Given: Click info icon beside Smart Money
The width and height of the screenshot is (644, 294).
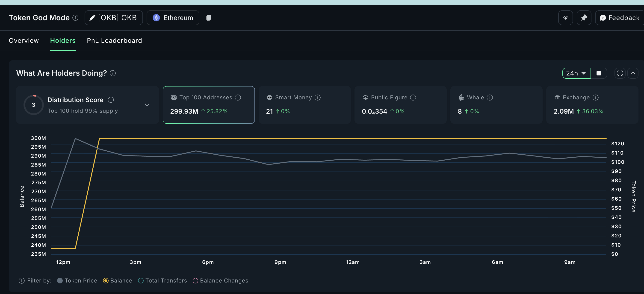Looking at the screenshot, I should click(x=317, y=98).
